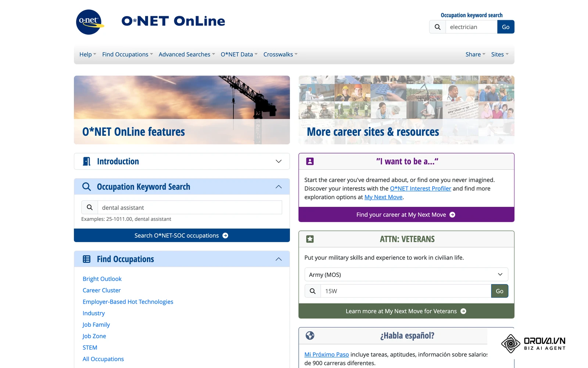
Task: Click Search O*NET-SOC occupations button
Action: coord(182,236)
